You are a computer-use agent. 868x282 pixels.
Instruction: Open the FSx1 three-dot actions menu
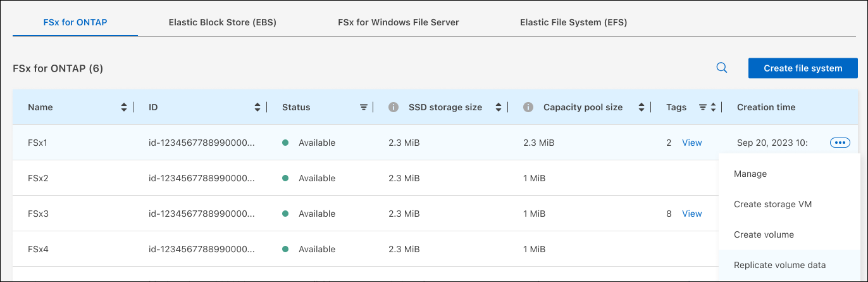tap(840, 143)
